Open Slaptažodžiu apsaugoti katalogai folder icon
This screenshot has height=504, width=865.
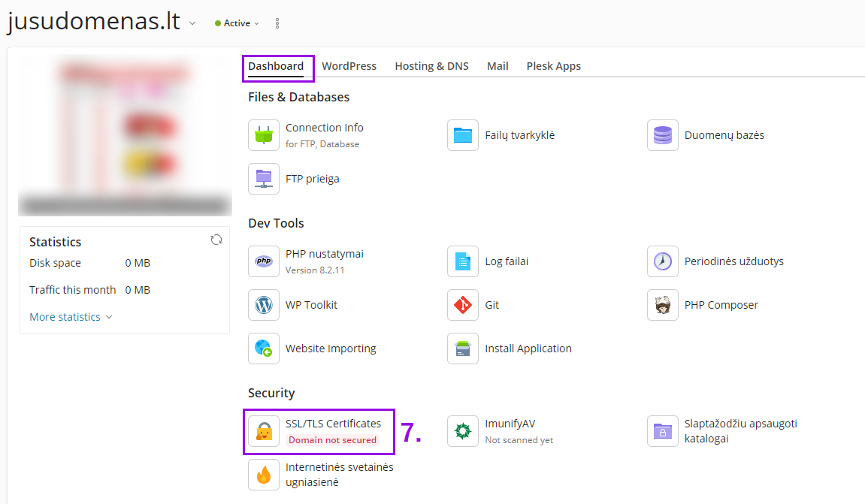click(663, 431)
